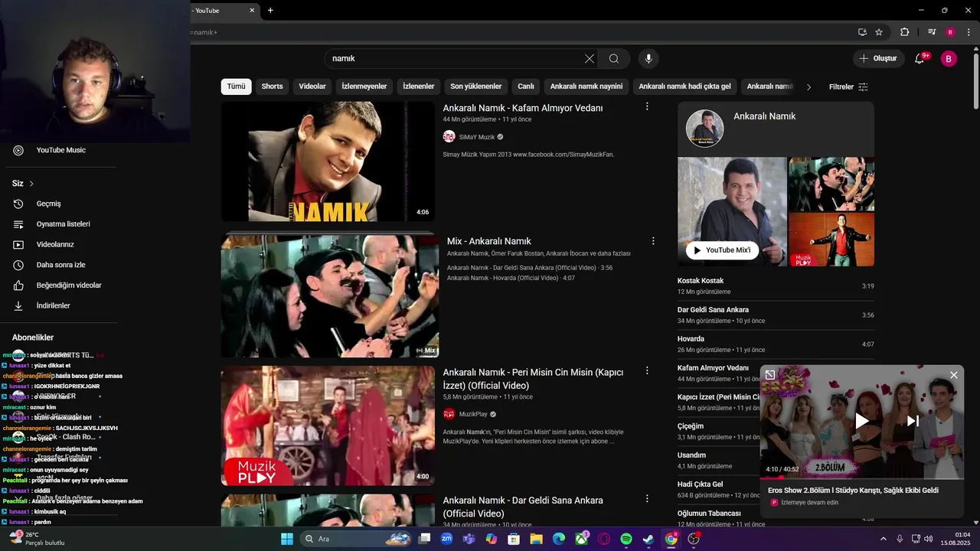Close the YouTube browser tab
The height and width of the screenshot is (551, 980).
click(252, 11)
